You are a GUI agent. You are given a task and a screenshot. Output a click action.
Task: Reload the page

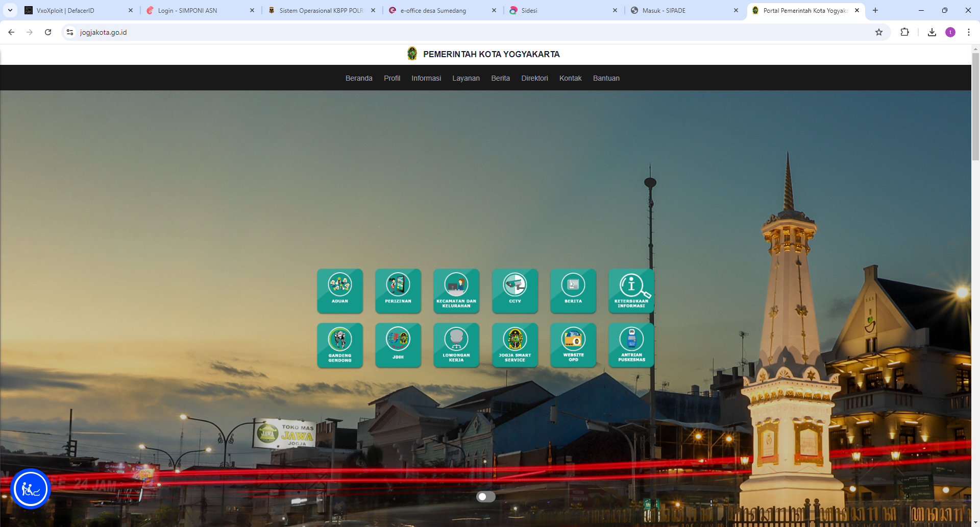48,32
